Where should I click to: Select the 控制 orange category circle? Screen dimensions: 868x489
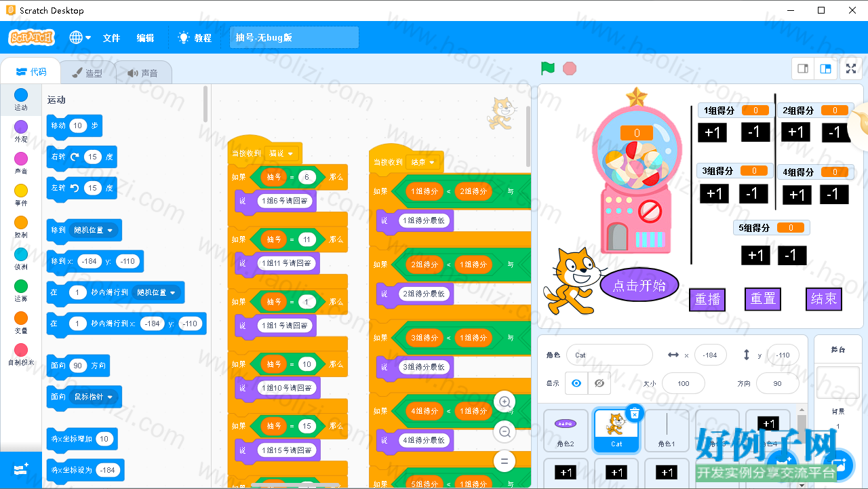point(21,222)
